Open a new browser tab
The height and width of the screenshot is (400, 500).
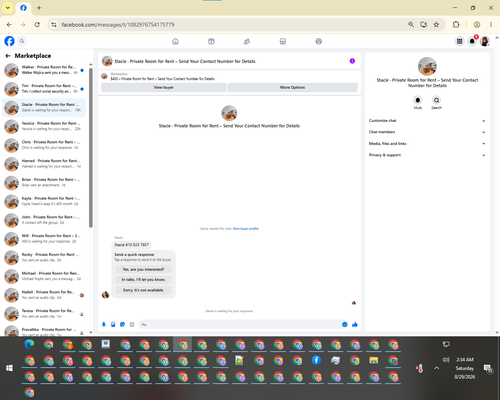tap(39, 8)
